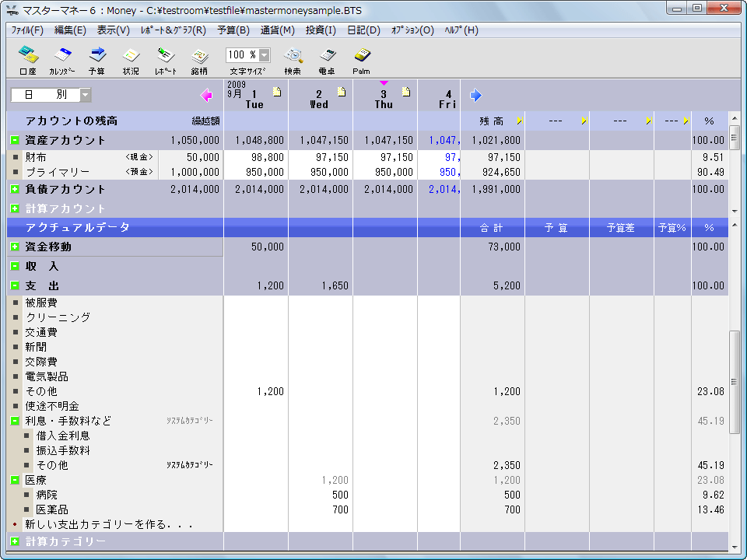
Task: Click the category list scroll-down arrow
Action: 734,547
